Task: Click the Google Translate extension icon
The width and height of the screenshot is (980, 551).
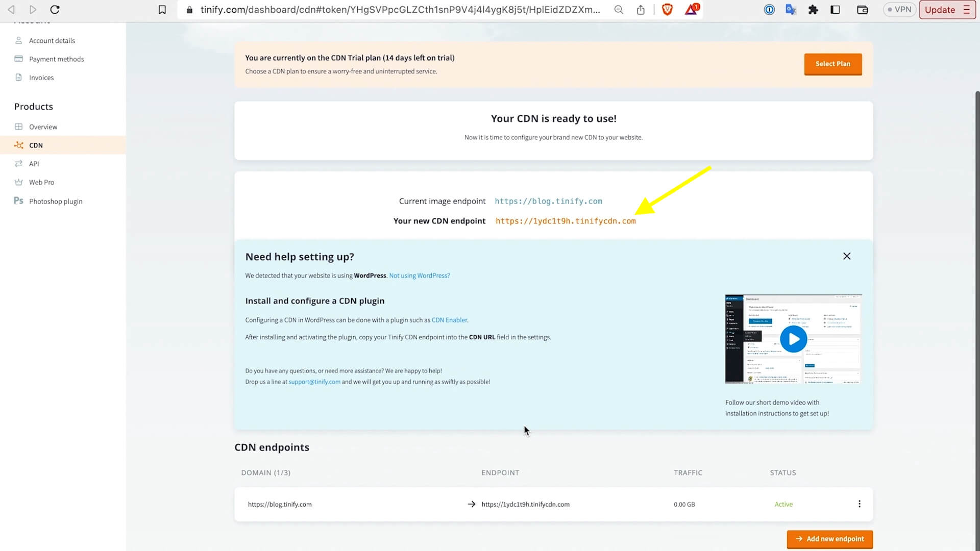Action: coord(791,9)
